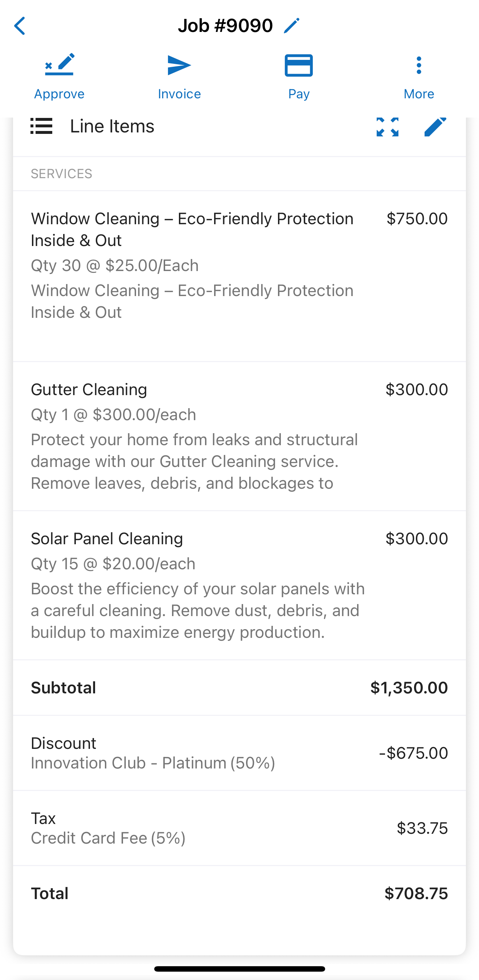This screenshot has height=980, width=479.
Task: Tap the Subtotal row
Action: [239, 688]
